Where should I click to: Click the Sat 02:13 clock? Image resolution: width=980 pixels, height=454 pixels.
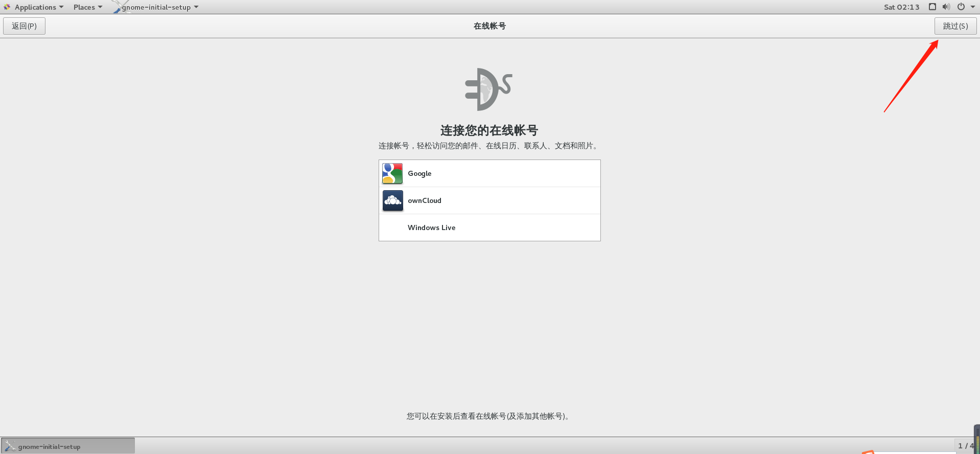[901, 7]
